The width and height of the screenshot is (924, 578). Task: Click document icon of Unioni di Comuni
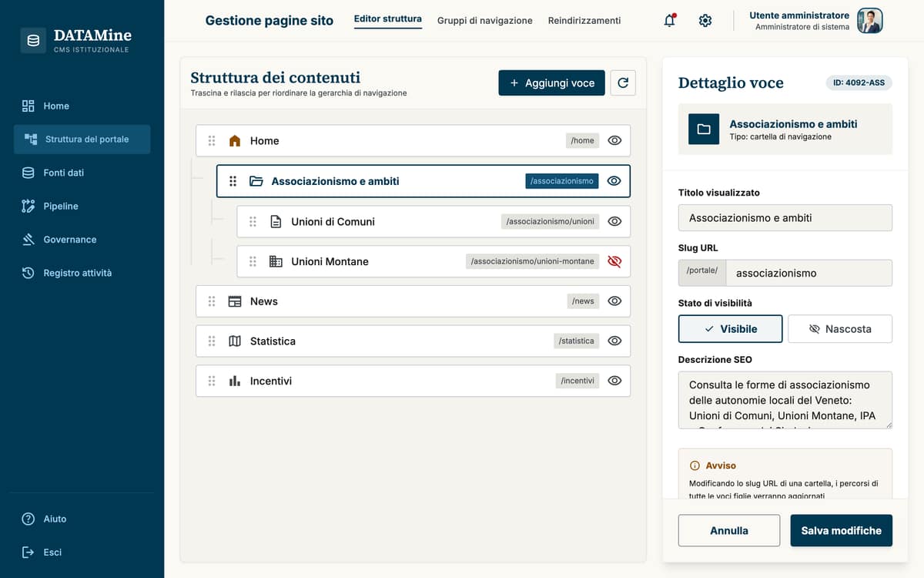click(276, 221)
